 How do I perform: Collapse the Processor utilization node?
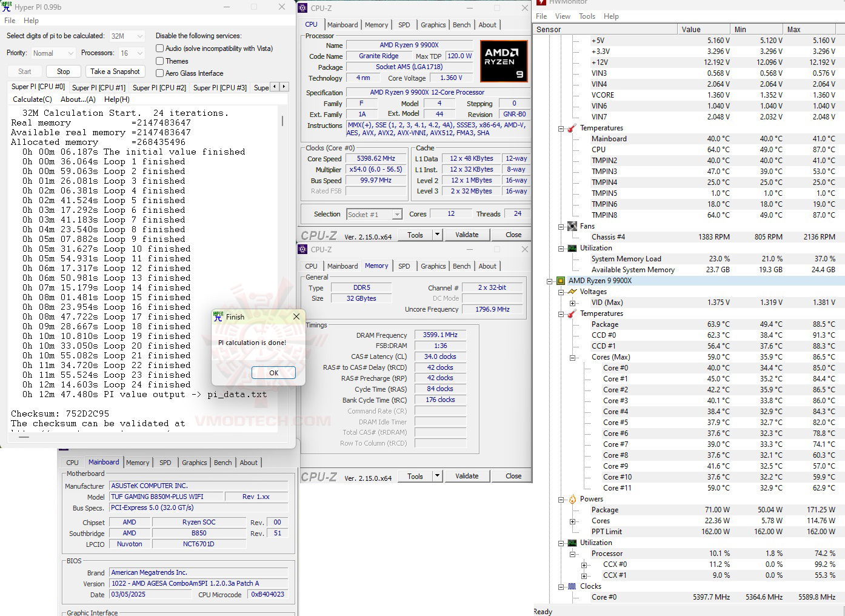[x=572, y=554]
